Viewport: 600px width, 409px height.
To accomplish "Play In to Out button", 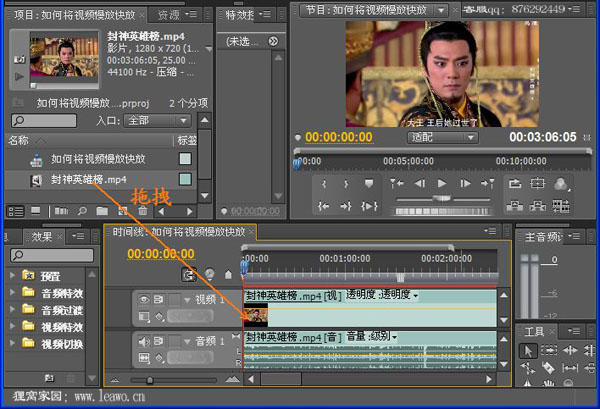I will (369, 207).
